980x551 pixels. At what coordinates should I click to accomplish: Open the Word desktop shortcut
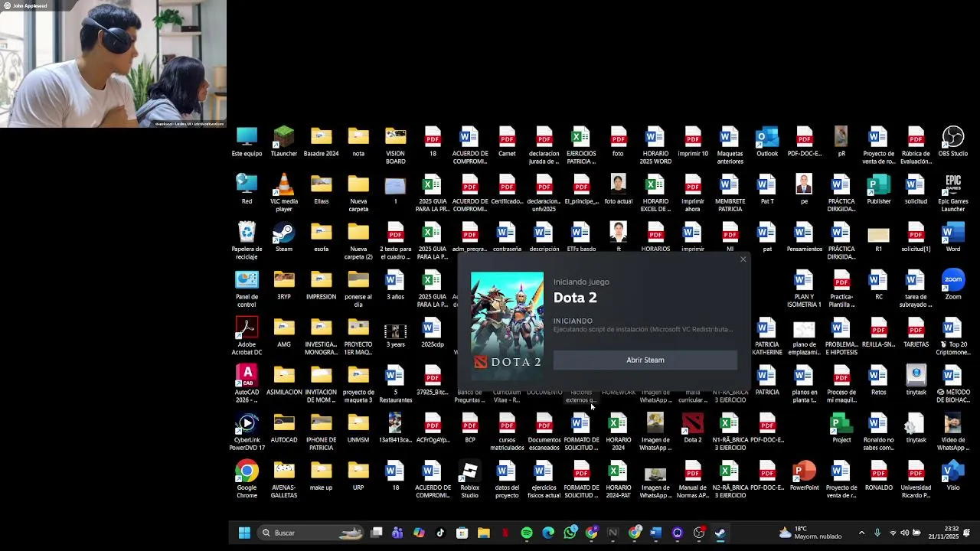(952, 236)
